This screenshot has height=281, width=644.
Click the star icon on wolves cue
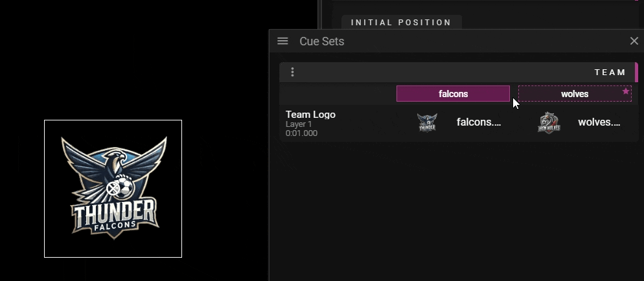(x=625, y=91)
